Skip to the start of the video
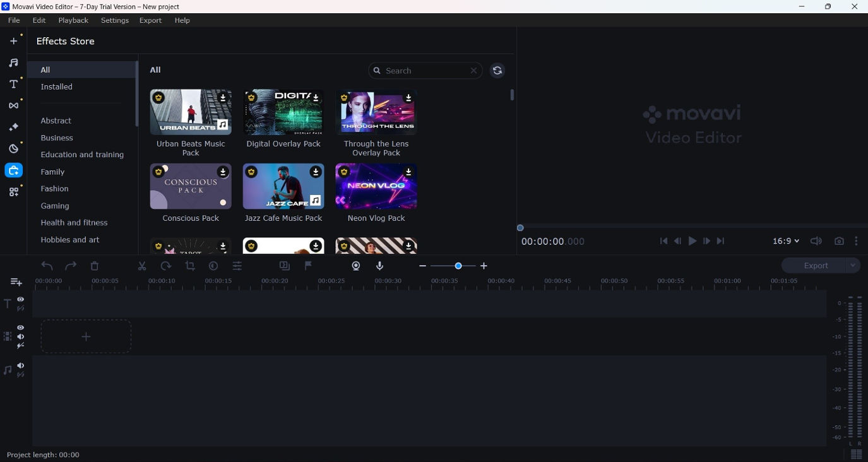Screen dimensions: 868x462 tap(663, 241)
